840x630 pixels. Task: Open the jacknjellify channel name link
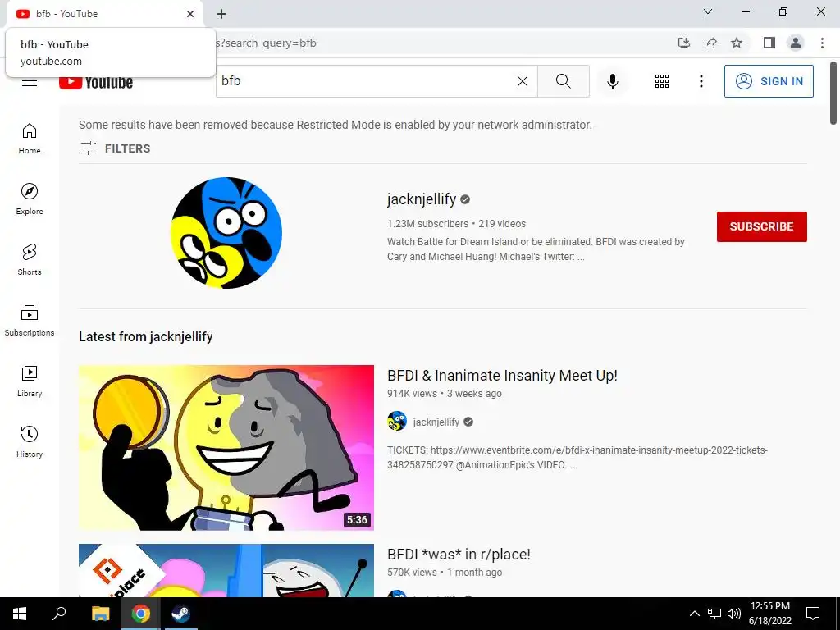[x=422, y=199]
